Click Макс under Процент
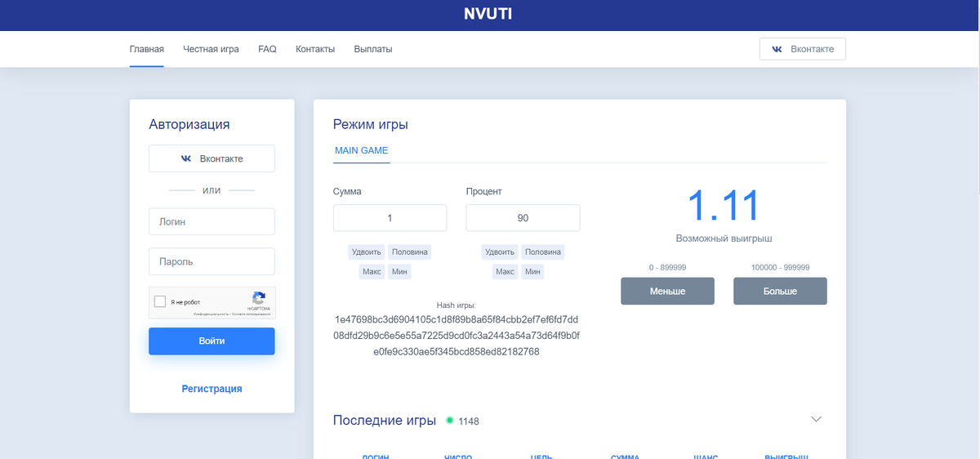 point(505,271)
